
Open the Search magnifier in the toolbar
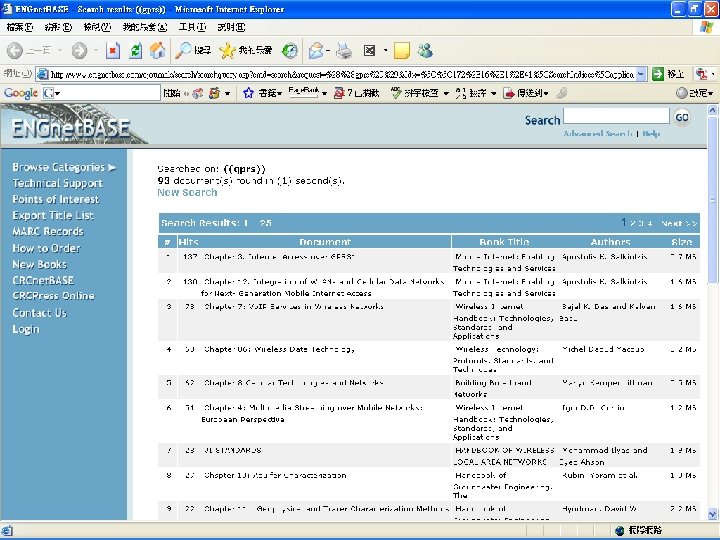(x=184, y=50)
